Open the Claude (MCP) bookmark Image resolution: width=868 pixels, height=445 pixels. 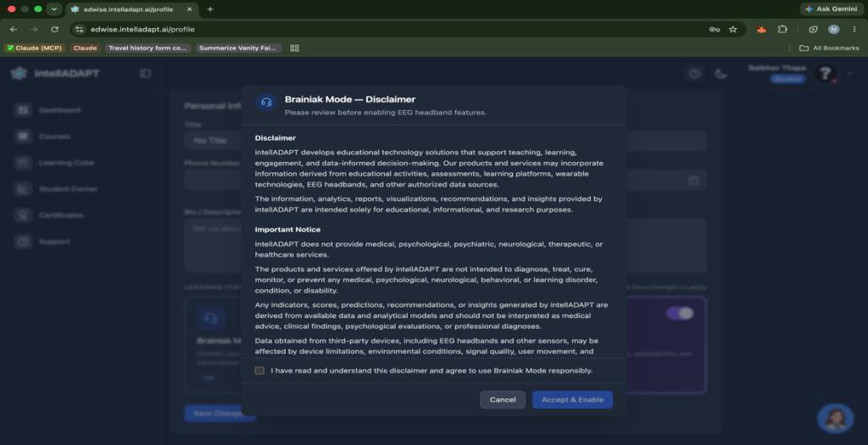(x=34, y=48)
